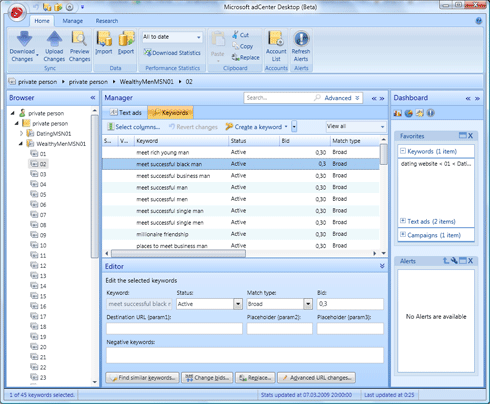Select keyword meet rich young man

(x=241, y=152)
